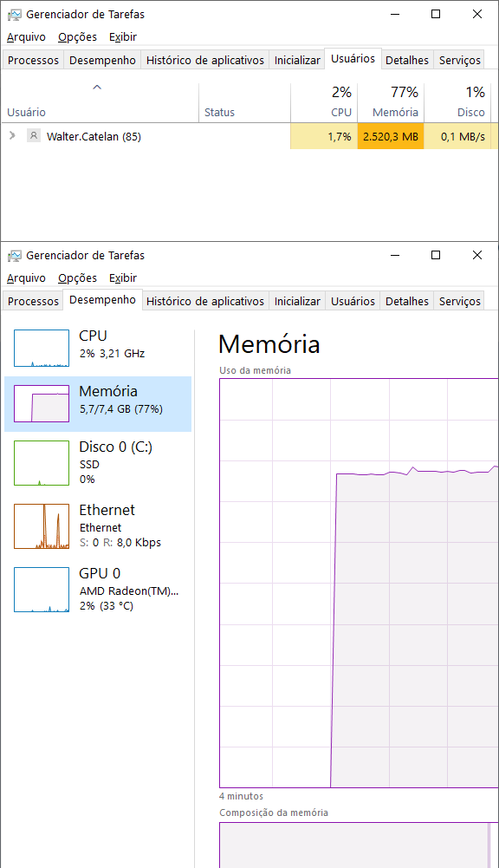This screenshot has width=499, height=868.
Task: Select the GPU 0 graph icon
Action: coord(42,590)
